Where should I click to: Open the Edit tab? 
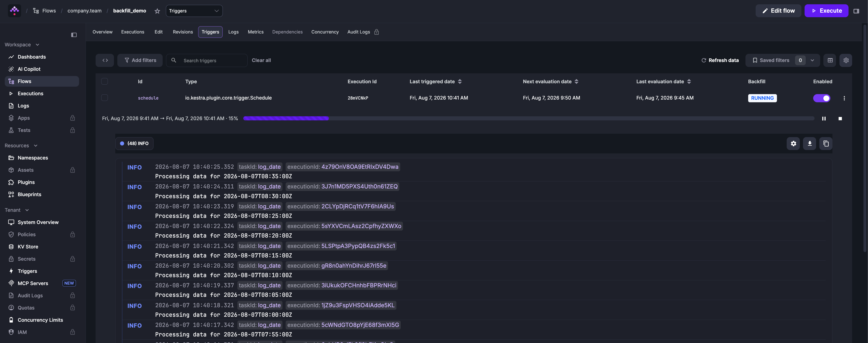158,32
